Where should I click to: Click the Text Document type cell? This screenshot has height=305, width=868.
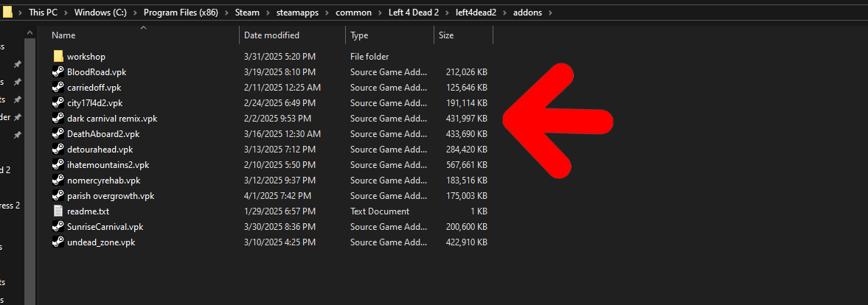coord(380,211)
